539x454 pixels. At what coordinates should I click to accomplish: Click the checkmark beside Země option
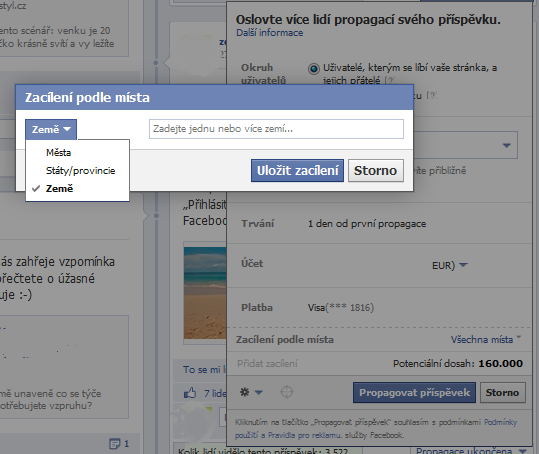point(36,188)
